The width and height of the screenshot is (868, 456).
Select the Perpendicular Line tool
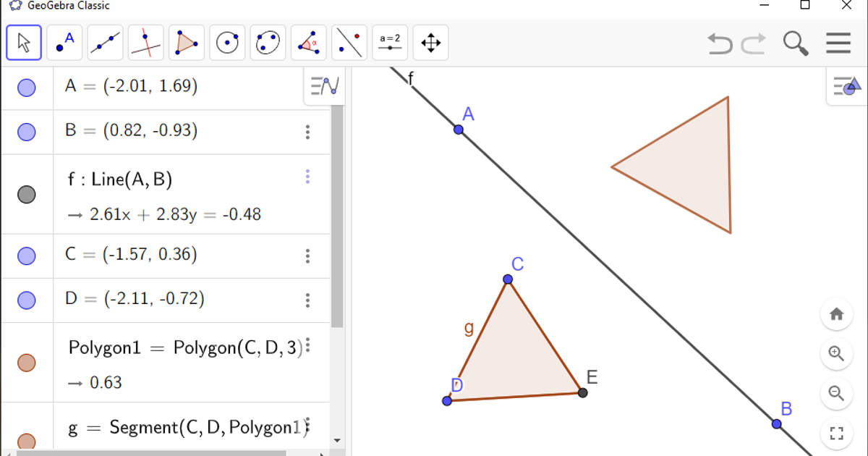pyautogui.click(x=145, y=43)
